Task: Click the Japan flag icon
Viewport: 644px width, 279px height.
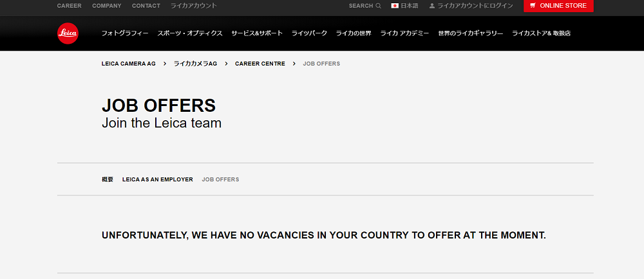Action: (x=395, y=6)
